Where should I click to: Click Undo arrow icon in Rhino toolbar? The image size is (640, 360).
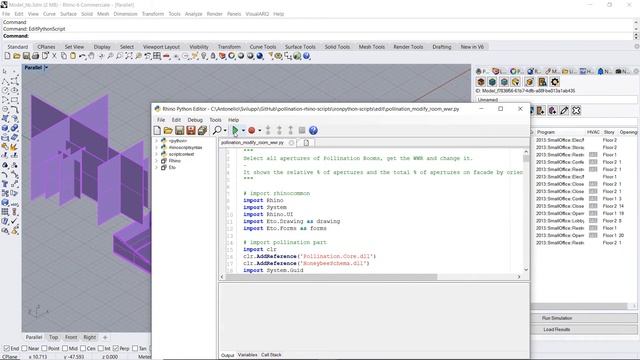(x=82, y=56)
